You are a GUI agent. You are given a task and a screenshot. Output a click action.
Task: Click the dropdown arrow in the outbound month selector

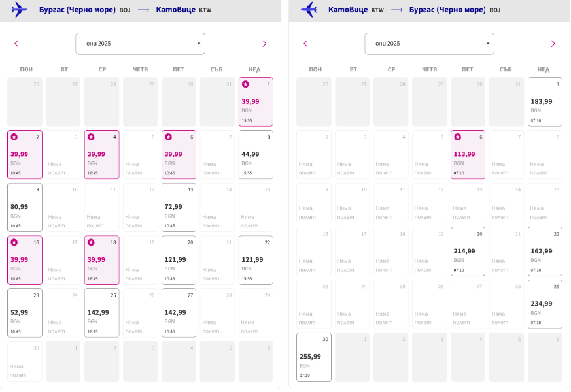tap(199, 44)
